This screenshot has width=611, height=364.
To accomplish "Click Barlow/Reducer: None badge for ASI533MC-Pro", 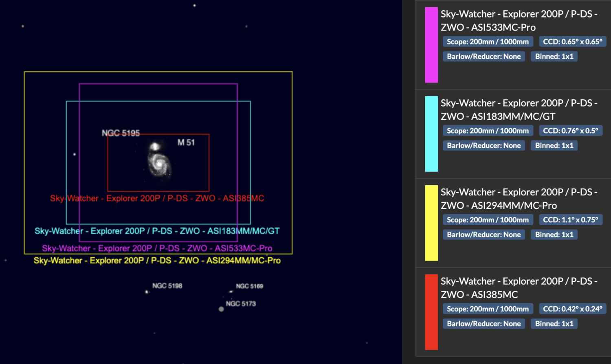I will 484,57.
